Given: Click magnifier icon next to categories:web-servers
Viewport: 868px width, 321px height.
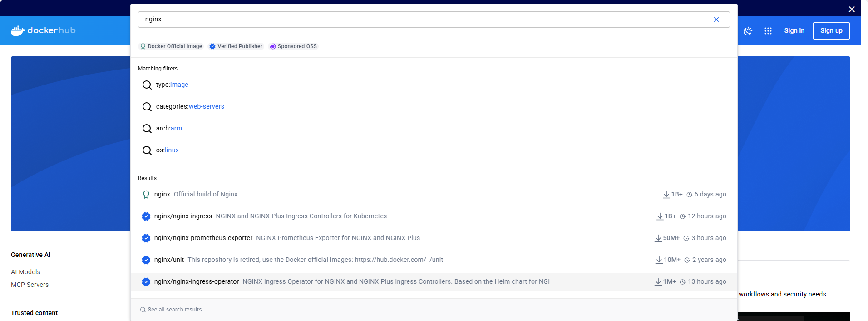Looking at the screenshot, I should [147, 107].
